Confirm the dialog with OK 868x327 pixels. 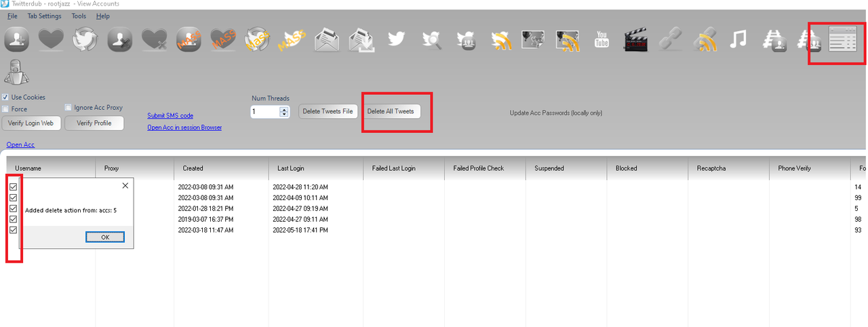(x=105, y=237)
